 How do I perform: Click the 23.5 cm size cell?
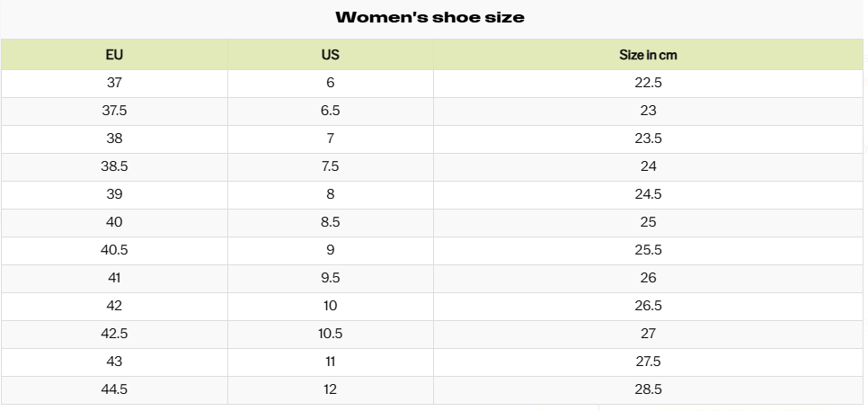[x=648, y=138]
